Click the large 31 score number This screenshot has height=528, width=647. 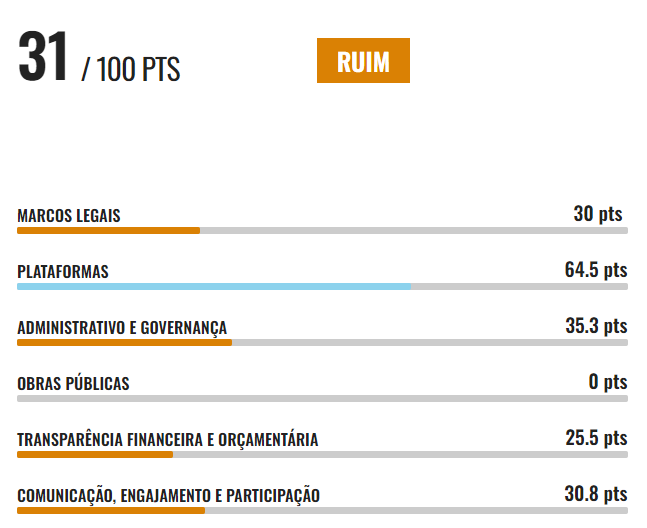click(43, 59)
